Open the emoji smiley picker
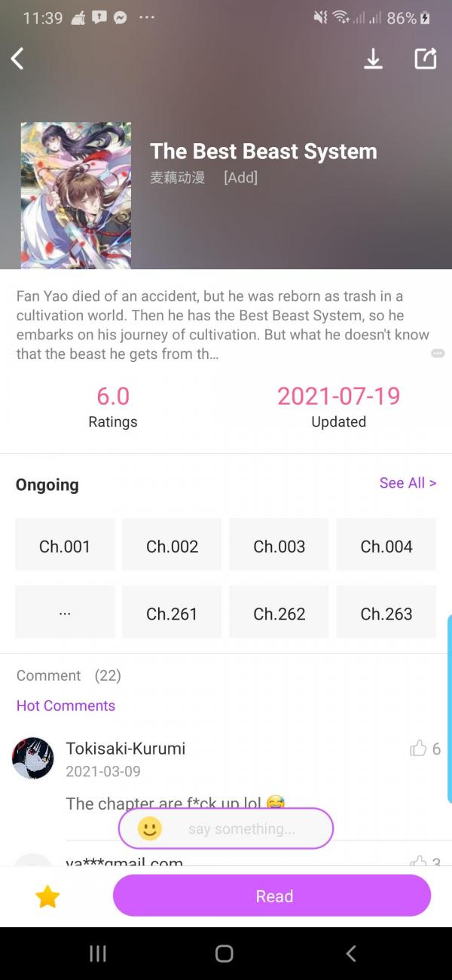The image size is (452, 980). pos(150,828)
